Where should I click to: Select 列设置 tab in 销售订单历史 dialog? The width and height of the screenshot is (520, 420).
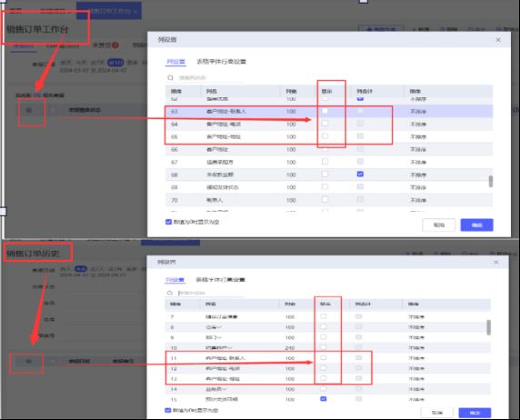175,280
